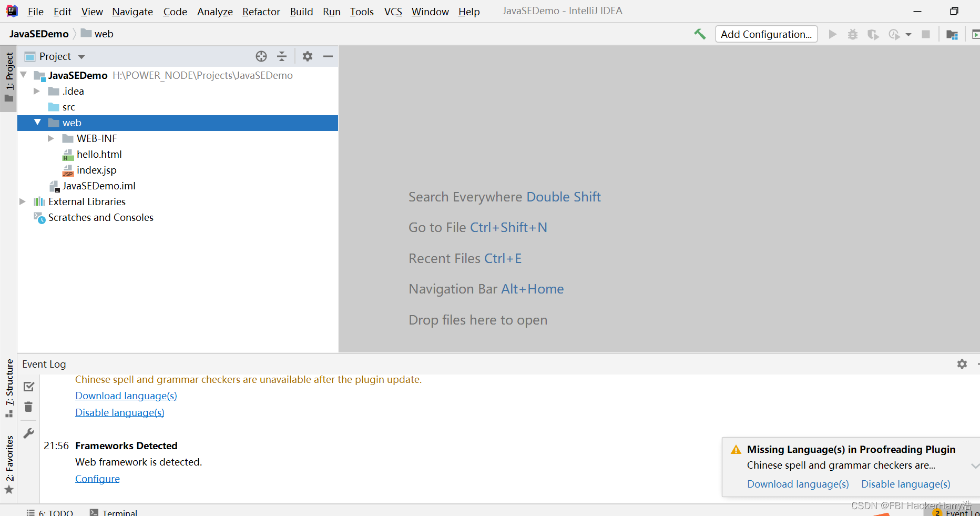Toggle the Terminal tool window

[x=114, y=512]
